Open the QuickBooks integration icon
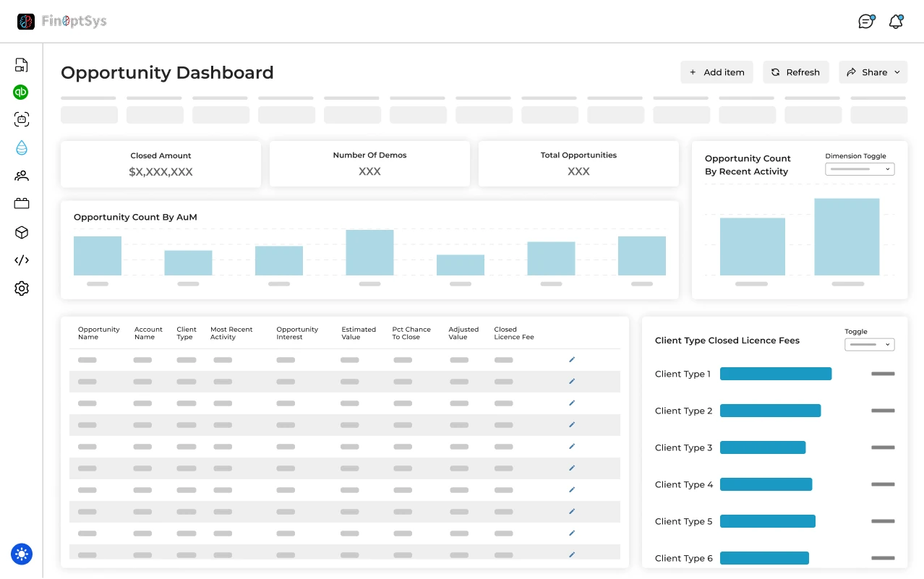Screen dimensions: 924x579 21,93
